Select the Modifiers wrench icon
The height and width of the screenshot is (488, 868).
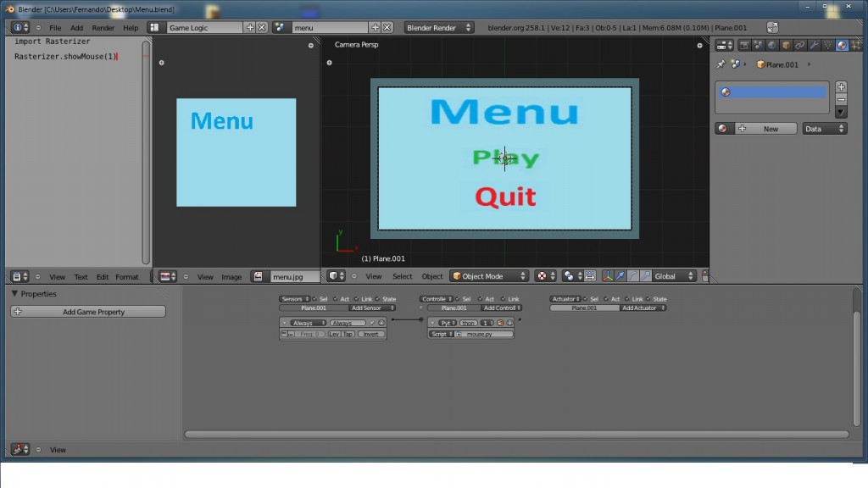(x=812, y=45)
